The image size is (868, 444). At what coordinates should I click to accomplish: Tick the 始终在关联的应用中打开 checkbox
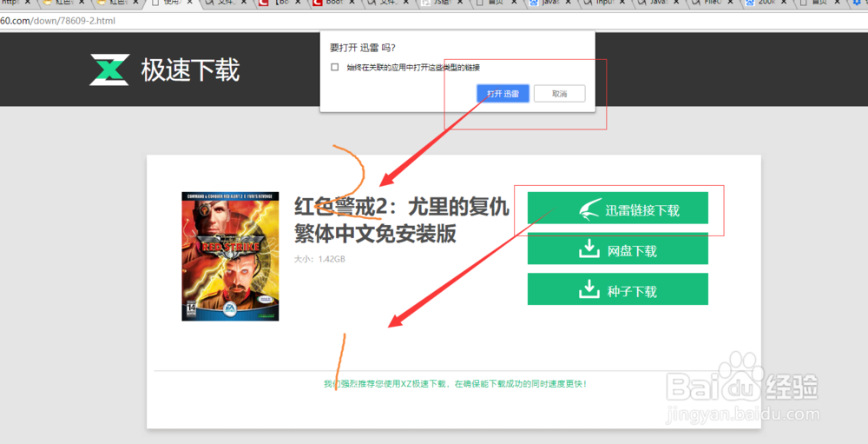334,67
